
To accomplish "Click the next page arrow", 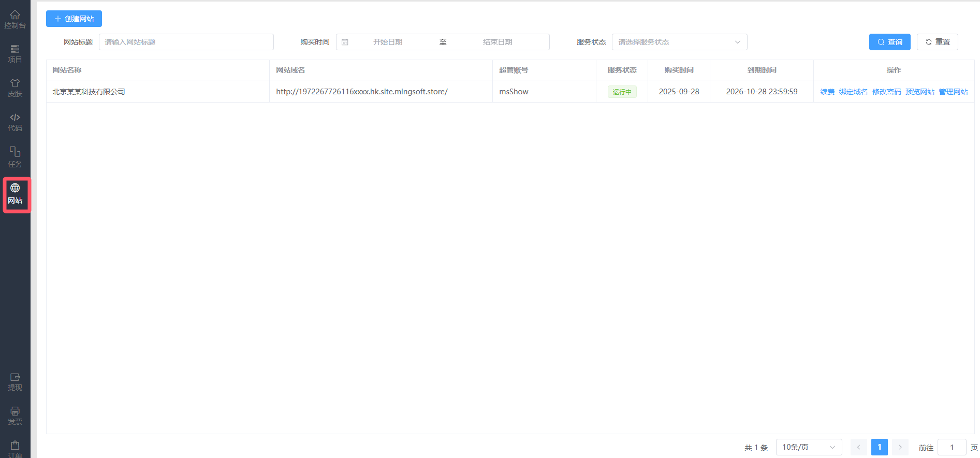I will click(x=900, y=447).
